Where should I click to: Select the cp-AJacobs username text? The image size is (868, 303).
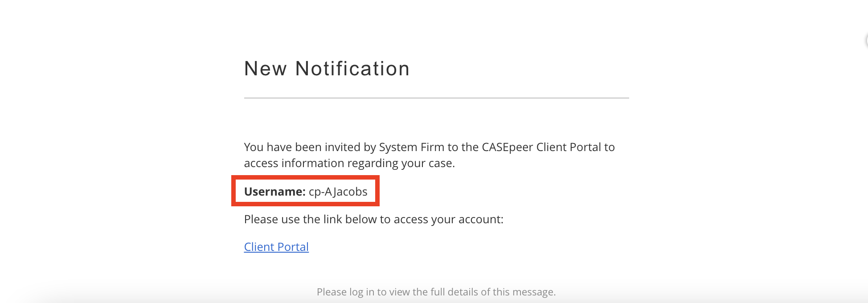338,192
